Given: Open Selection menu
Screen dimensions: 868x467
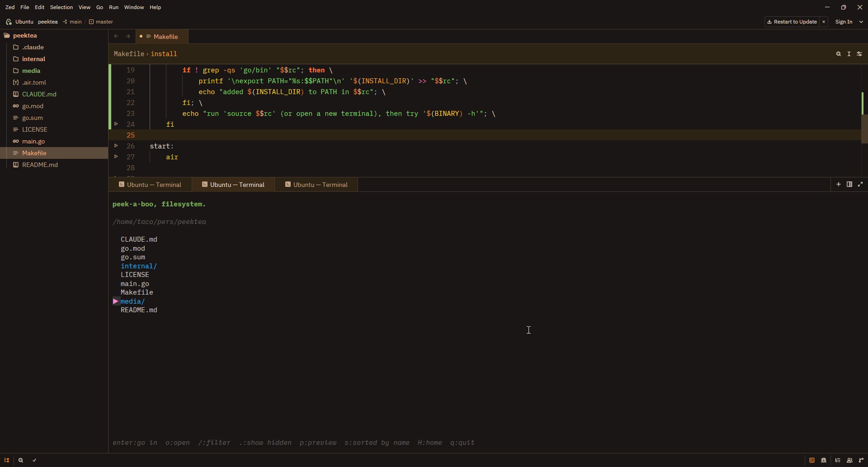Looking at the screenshot, I should coord(61,7).
